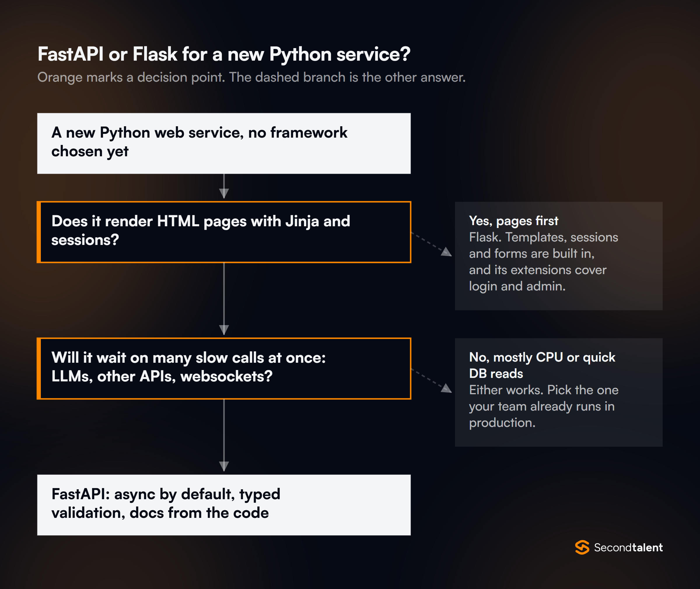Click the subtitle about orange decision points
700x589 pixels.
click(x=251, y=78)
